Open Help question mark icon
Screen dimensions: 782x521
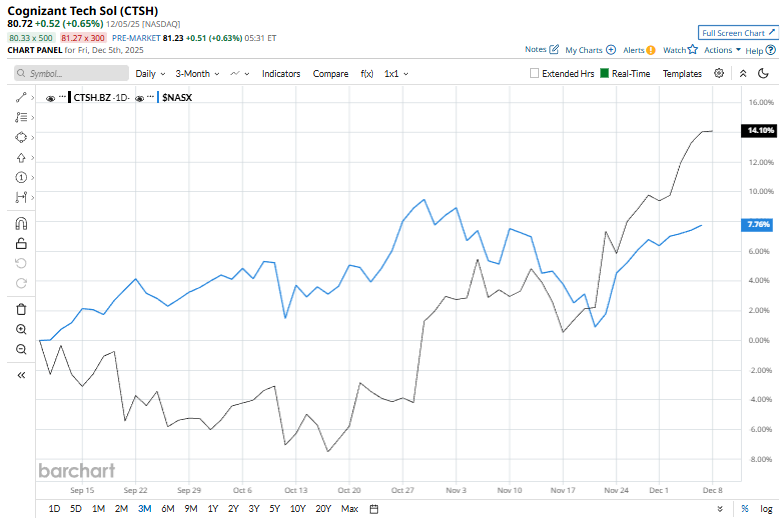click(771, 50)
